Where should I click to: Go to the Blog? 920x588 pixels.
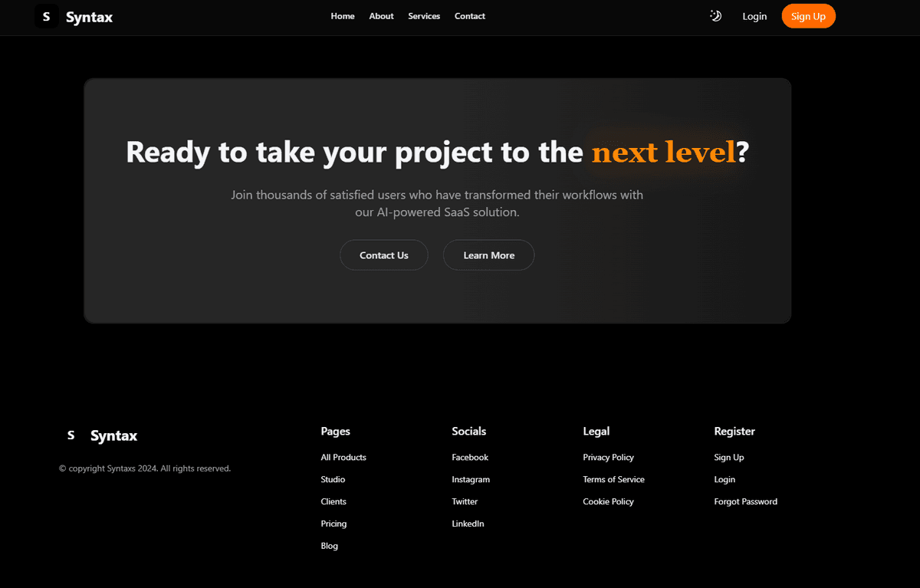tap(329, 545)
